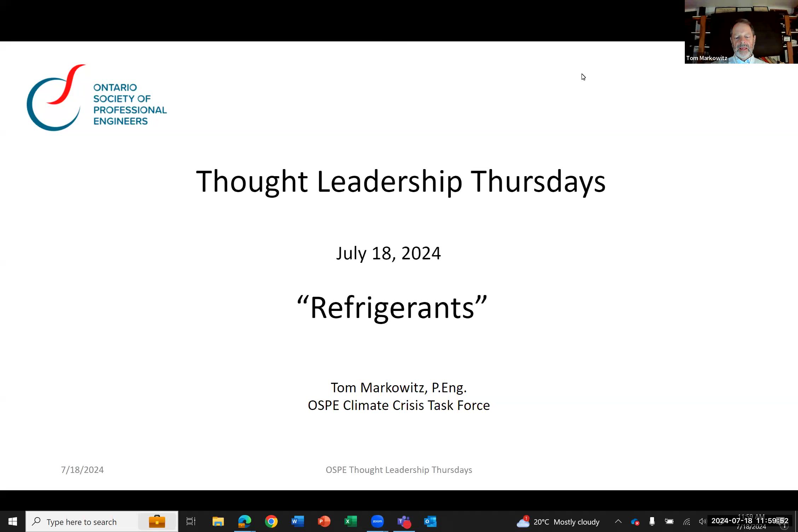Image resolution: width=798 pixels, height=532 pixels.
Task: Open Microsoft Edge
Action: click(244, 521)
